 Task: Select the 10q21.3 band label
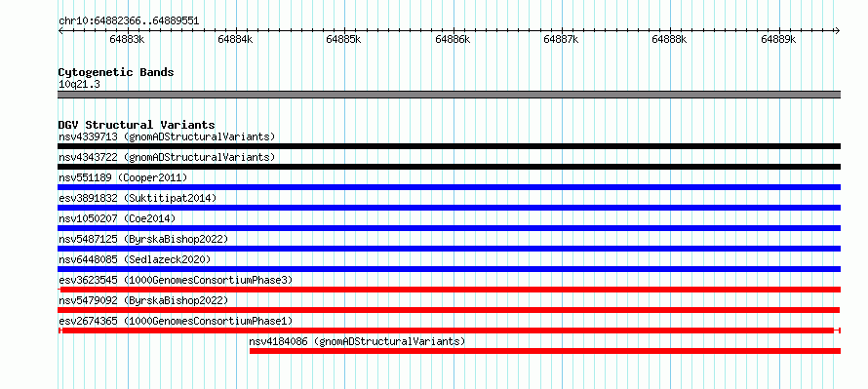coord(79,85)
